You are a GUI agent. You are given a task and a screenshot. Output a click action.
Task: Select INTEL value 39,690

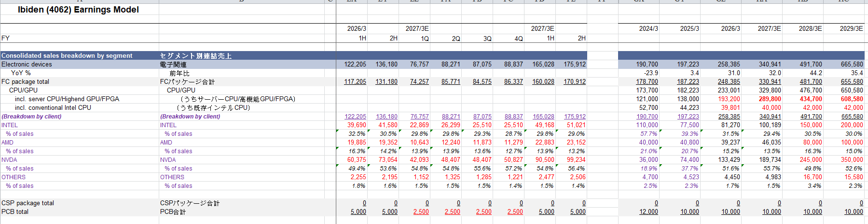[x=357, y=125]
